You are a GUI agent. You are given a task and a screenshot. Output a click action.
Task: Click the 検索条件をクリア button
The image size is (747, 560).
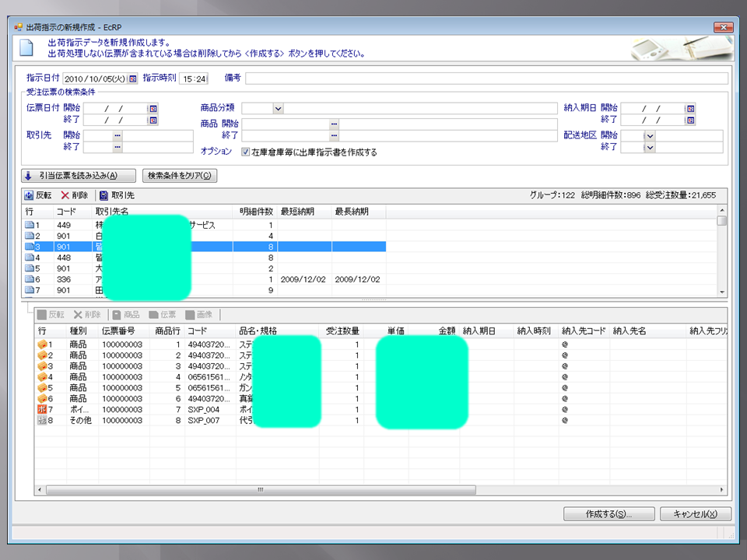point(181,175)
